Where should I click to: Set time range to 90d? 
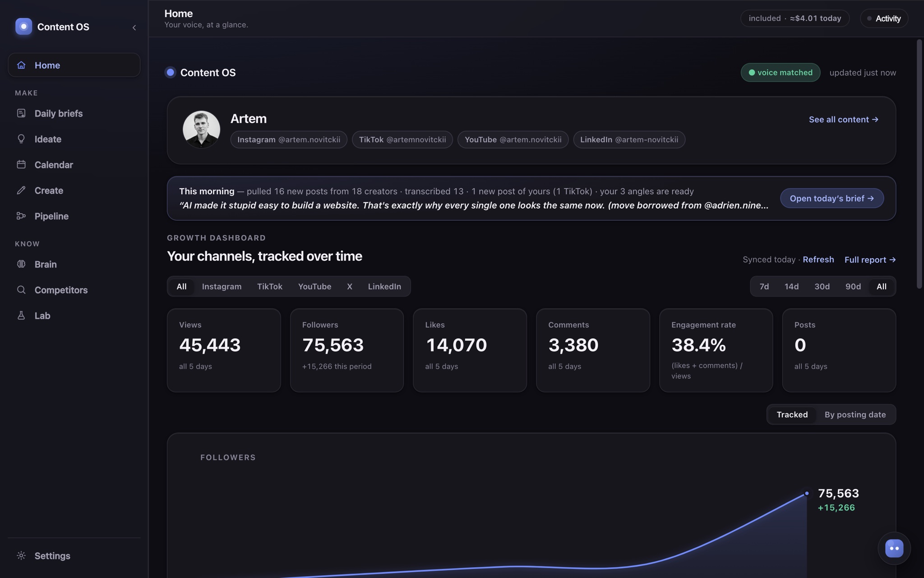click(853, 286)
